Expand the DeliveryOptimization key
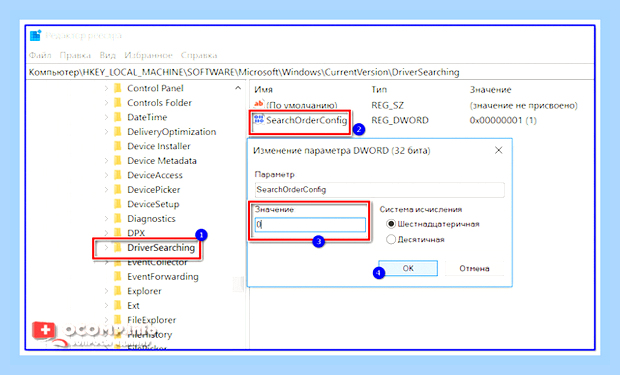The image size is (620, 375). pyautogui.click(x=106, y=132)
